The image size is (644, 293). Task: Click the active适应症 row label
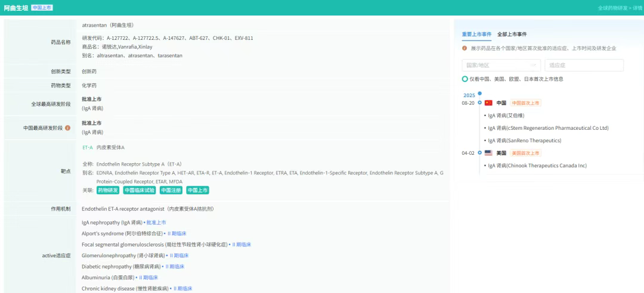coord(56,255)
